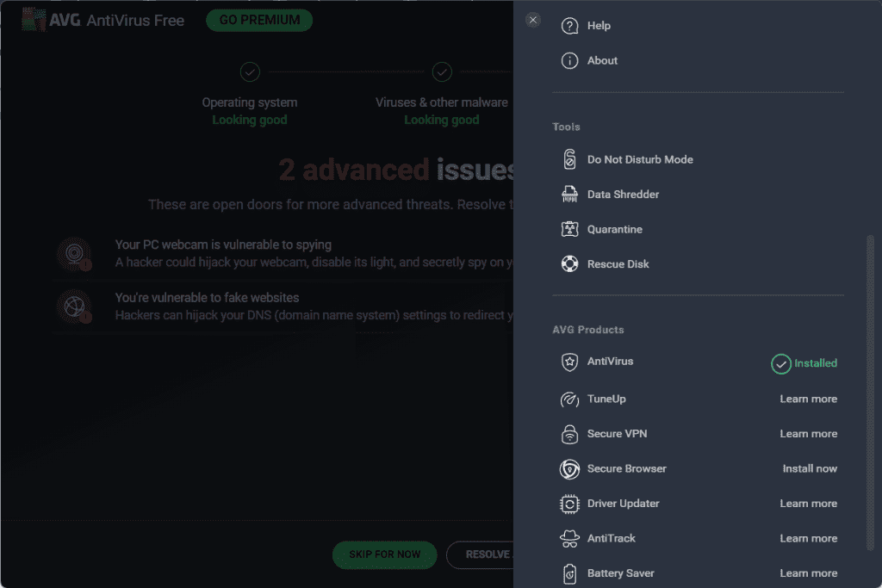
Task: Click the Driver Updater icon
Action: coord(568,503)
